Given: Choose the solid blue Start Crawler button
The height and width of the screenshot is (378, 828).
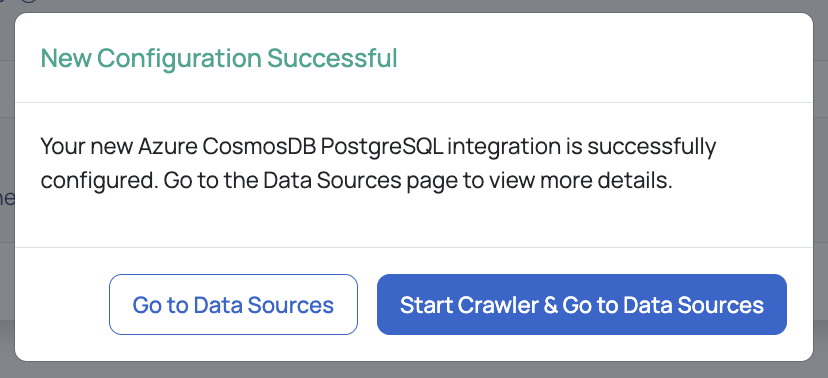Looking at the screenshot, I should (582, 305).
